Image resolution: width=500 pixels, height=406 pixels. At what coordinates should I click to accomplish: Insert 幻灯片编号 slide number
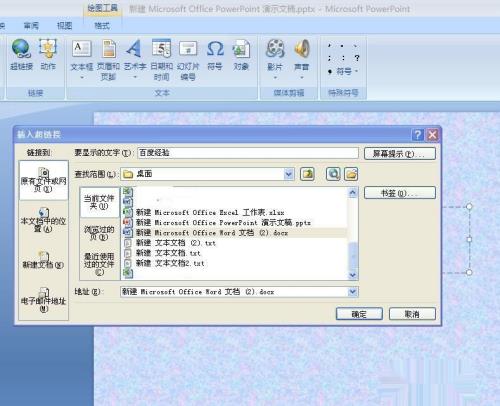188,60
